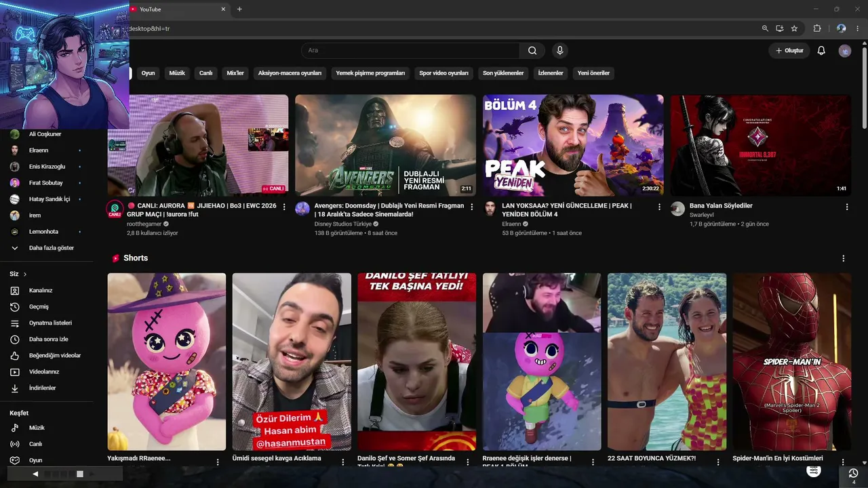
Task: Open options menu for Avengers: Doomsday video
Action: click(472, 207)
